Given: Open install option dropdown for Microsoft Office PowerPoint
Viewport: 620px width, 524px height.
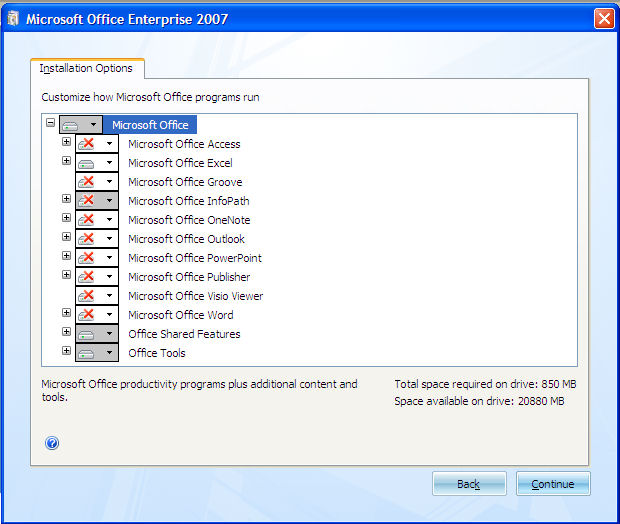Looking at the screenshot, I should [x=97, y=257].
